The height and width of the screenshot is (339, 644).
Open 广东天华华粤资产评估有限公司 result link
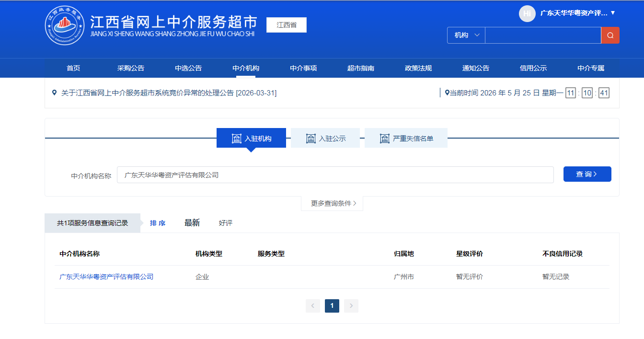[106, 277]
